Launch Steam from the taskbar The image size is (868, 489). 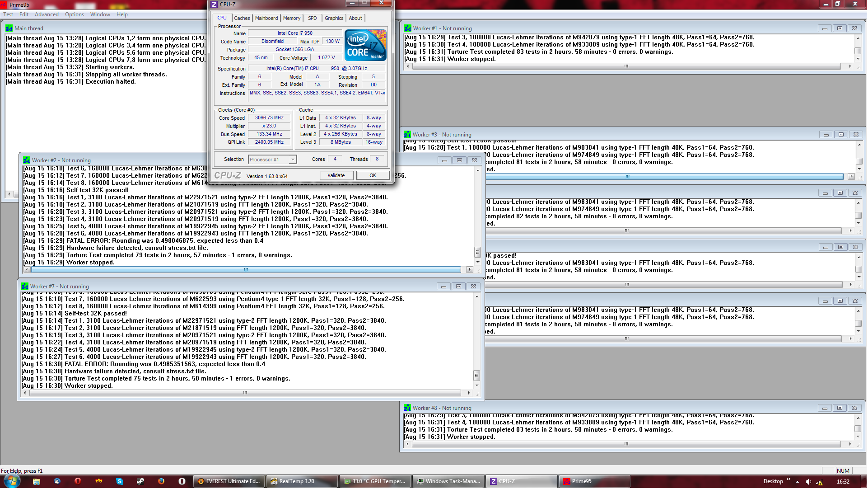tap(140, 482)
